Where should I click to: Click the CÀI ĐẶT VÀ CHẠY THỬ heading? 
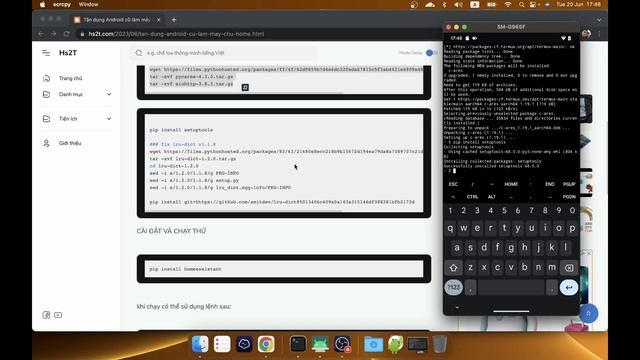point(171,231)
